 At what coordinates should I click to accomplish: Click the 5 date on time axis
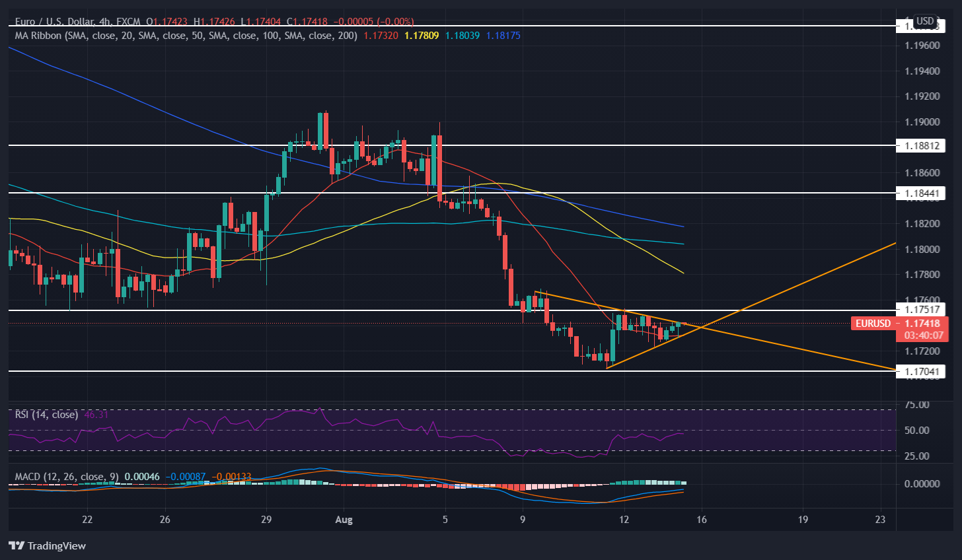[x=445, y=520]
